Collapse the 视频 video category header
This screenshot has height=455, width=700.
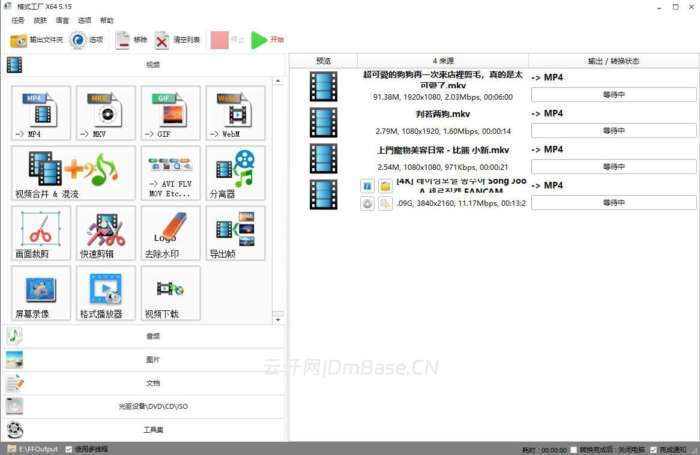click(x=145, y=65)
